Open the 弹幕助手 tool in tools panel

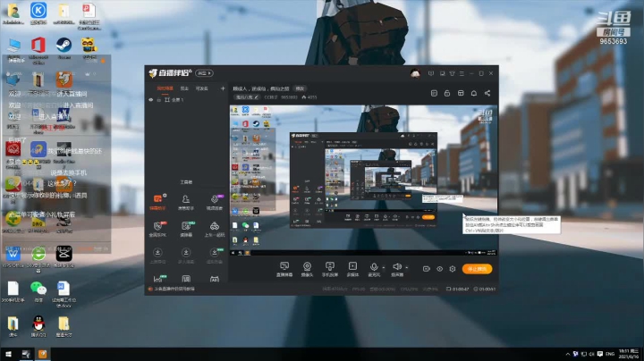pos(157,202)
